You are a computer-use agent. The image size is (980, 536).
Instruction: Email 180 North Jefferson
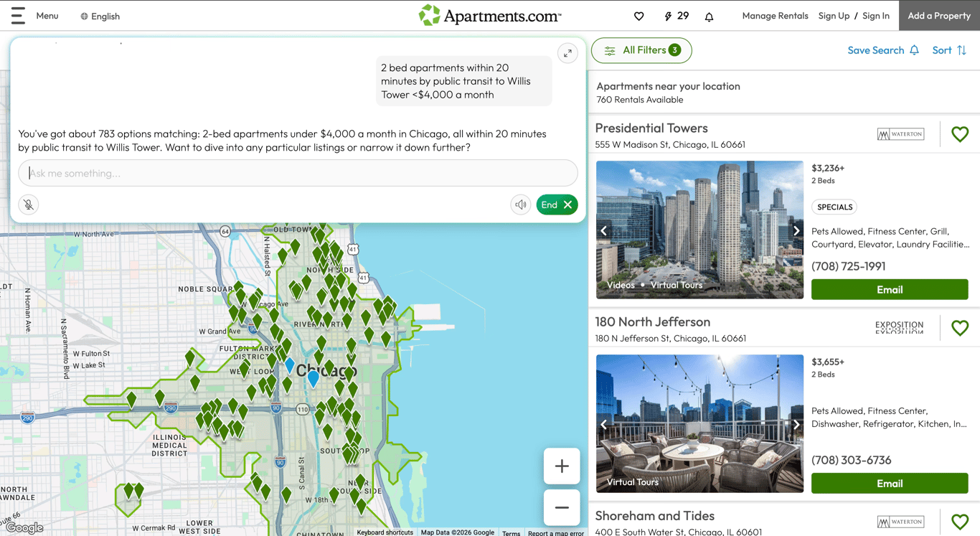[890, 483]
